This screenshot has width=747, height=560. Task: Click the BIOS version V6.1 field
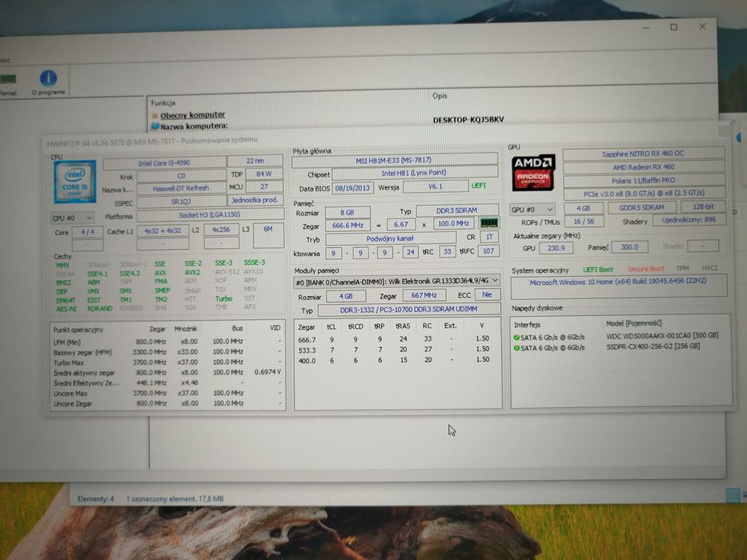[436, 186]
